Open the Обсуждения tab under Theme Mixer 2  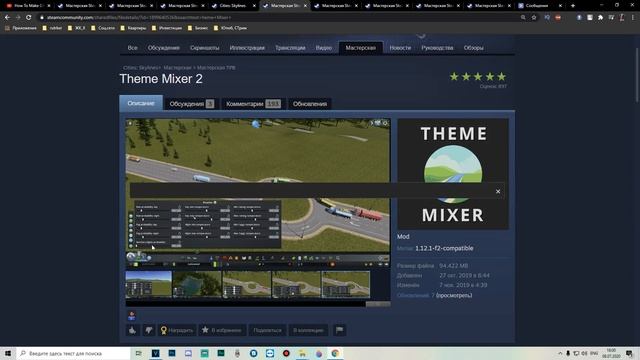191,104
